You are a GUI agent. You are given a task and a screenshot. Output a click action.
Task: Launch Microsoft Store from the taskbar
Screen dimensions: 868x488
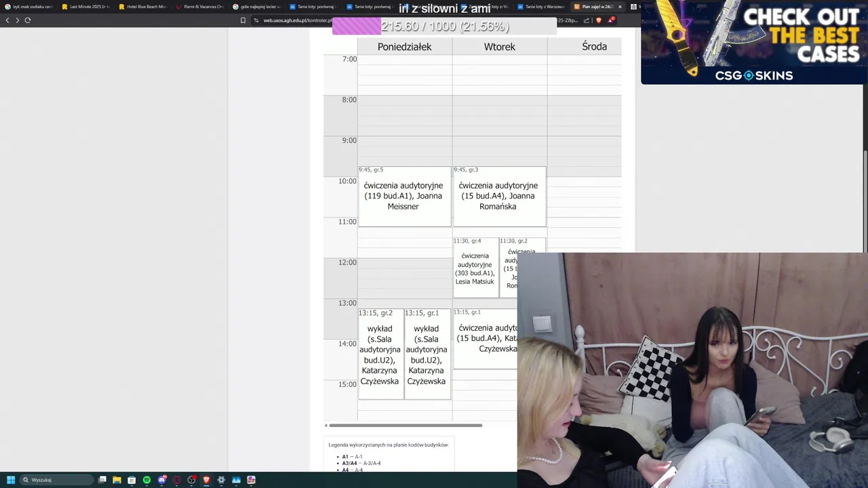(132, 480)
